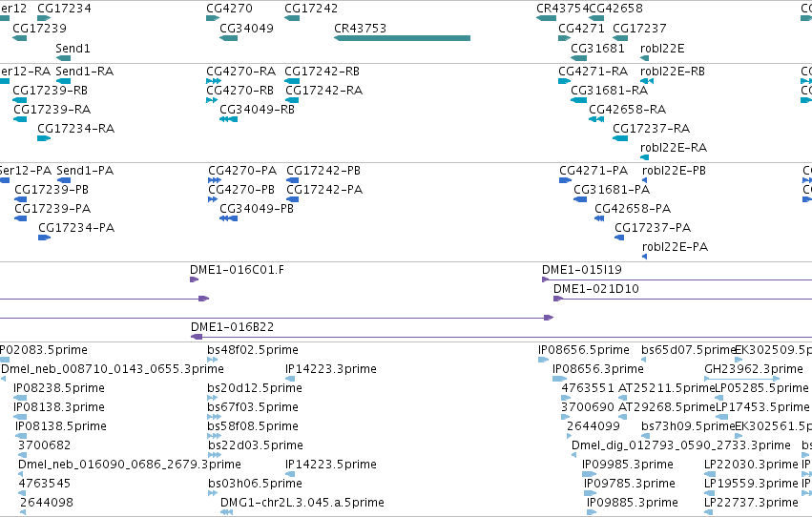Click the IP09985.3prime EST label
This screenshot has height=517, width=812.
coord(628,465)
